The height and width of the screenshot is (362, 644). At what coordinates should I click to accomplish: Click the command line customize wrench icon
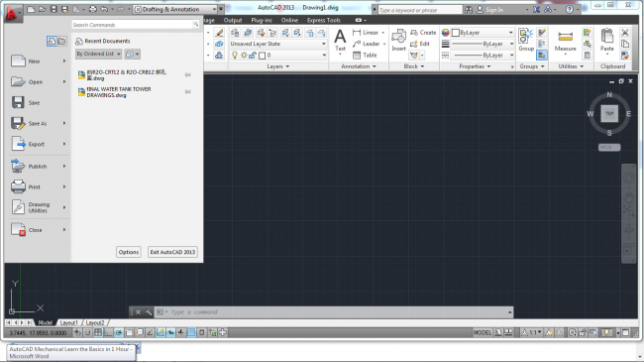[149, 312]
